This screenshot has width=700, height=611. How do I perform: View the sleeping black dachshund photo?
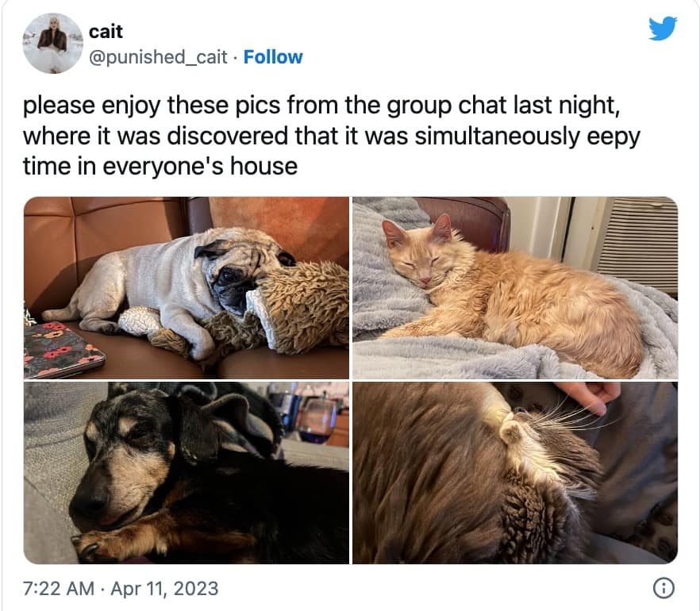pos(187,473)
